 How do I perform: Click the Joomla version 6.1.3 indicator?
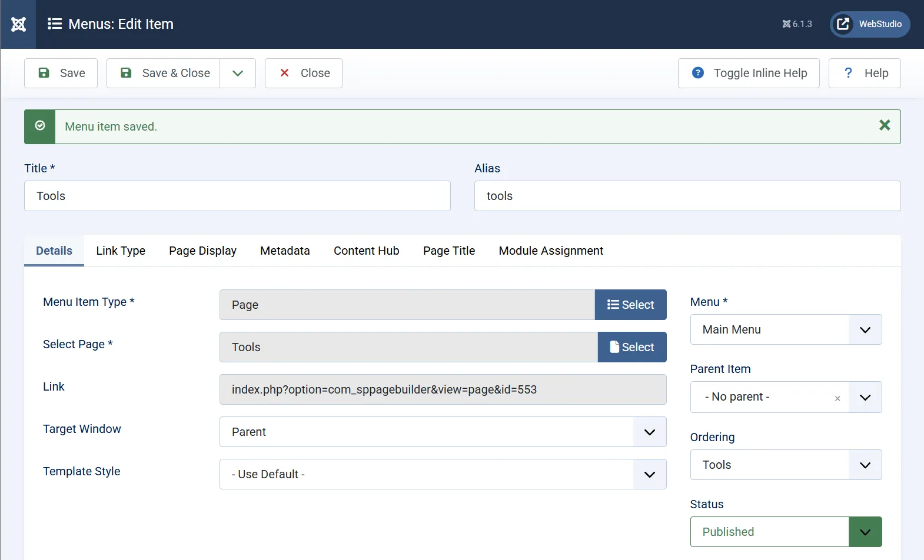pos(797,24)
